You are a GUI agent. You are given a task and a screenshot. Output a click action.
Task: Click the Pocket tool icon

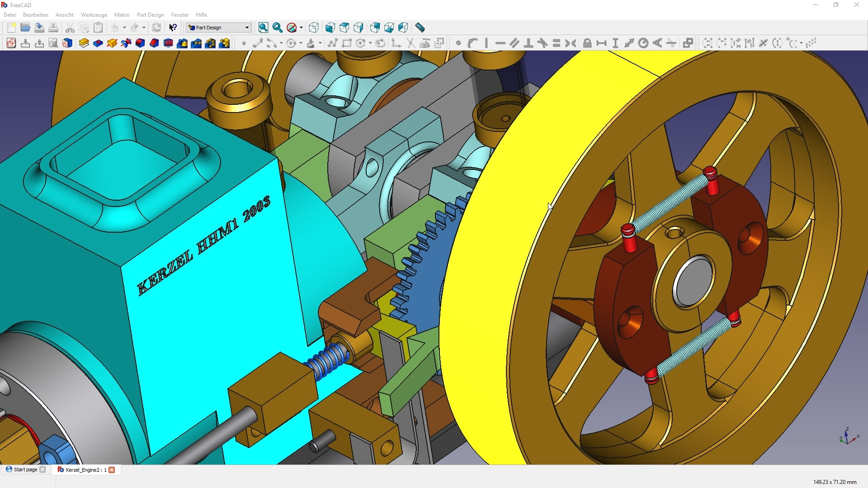98,43
